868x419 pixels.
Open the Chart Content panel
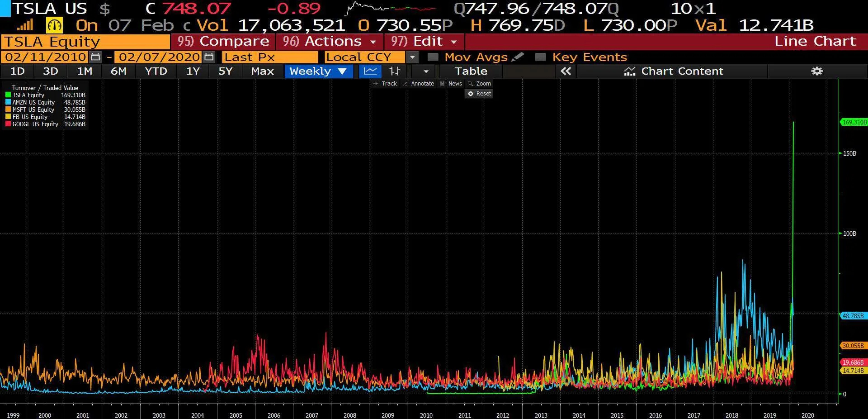click(674, 71)
